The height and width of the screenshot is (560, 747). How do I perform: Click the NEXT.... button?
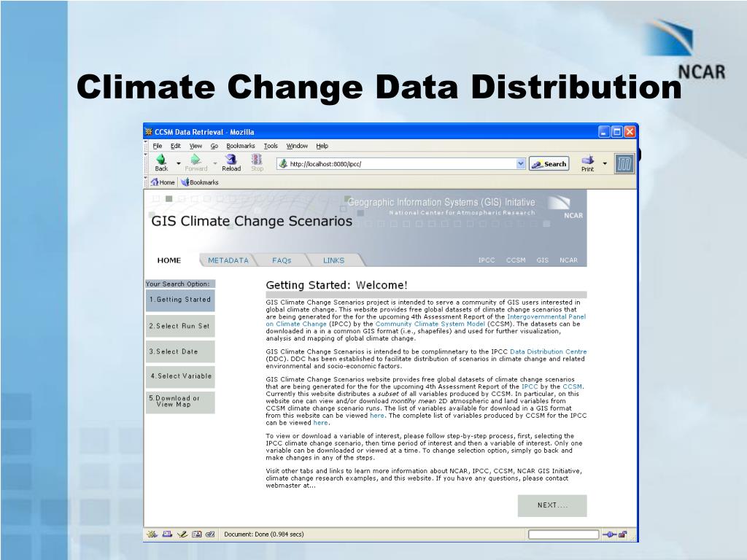(552, 505)
